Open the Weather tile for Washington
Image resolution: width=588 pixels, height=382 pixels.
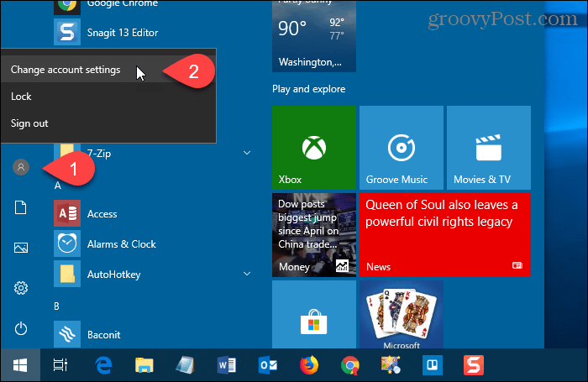click(314, 36)
